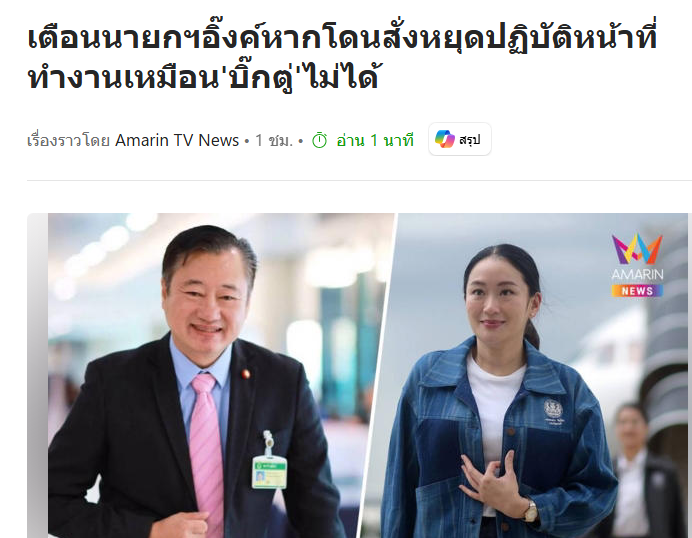Screen dimensions: 692x538
Task: Click the gray strip at the image's left edge
Action: tap(38, 375)
